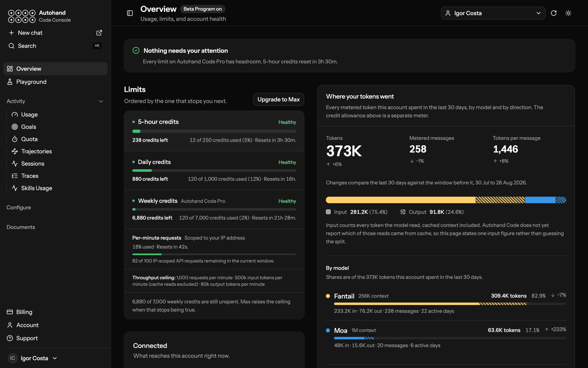Open Billing page
588x368 pixels.
point(55,312)
